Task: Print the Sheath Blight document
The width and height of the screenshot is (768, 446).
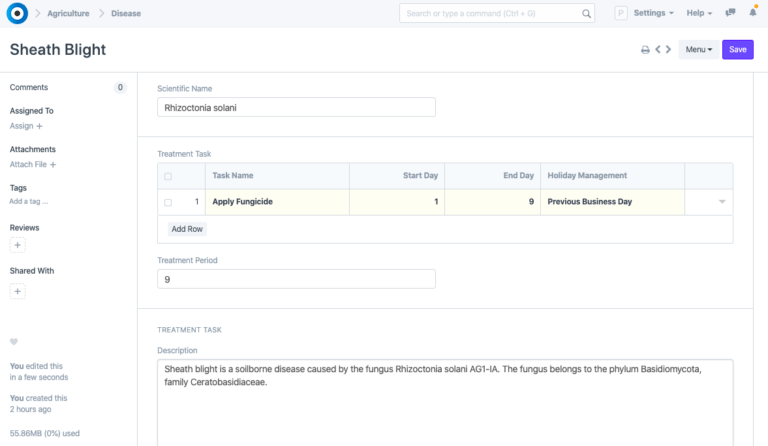Action: pyautogui.click(x=645, y=50)
